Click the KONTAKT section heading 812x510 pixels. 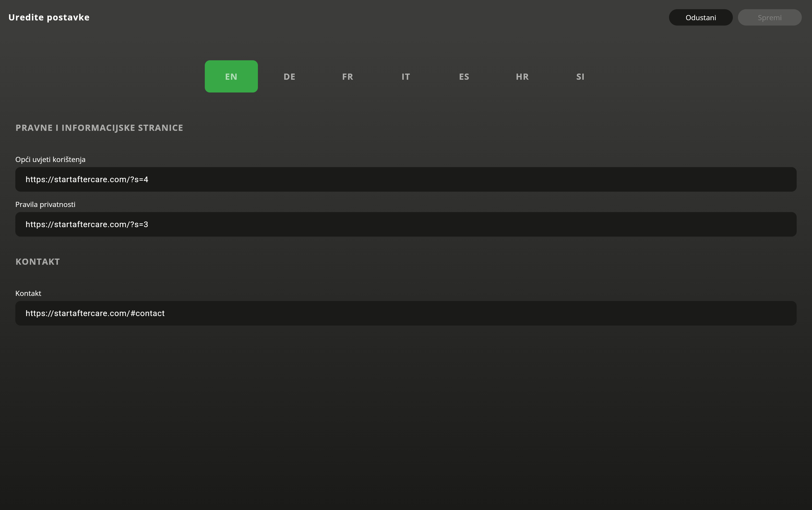[38, 262]
